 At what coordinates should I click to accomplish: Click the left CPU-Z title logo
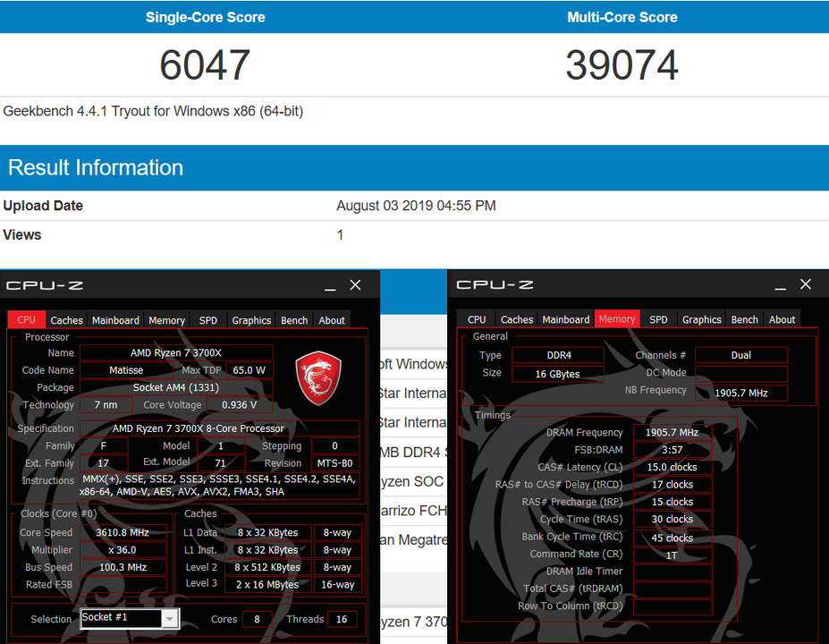45,285
